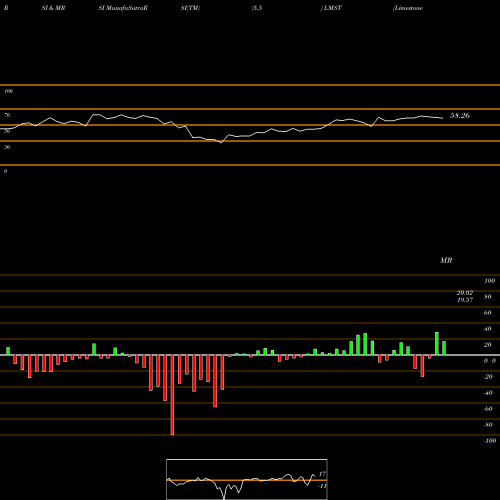Screen dimensions: 500x500
Task: Click the last green bar in MR histogram
Action: coord(444,348)
